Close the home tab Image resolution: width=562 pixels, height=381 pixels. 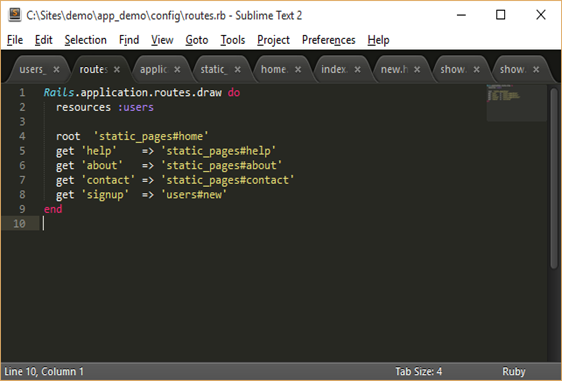click(x=298, y=69)
